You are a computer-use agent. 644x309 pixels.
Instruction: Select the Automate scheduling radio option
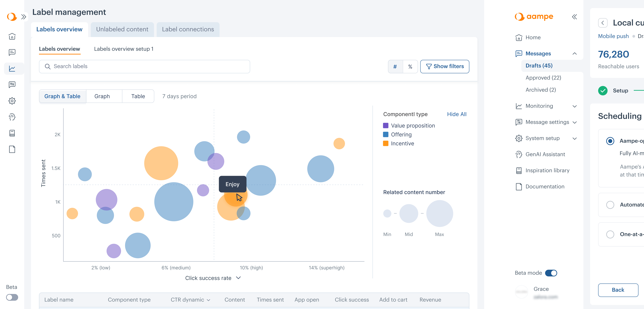610,205
